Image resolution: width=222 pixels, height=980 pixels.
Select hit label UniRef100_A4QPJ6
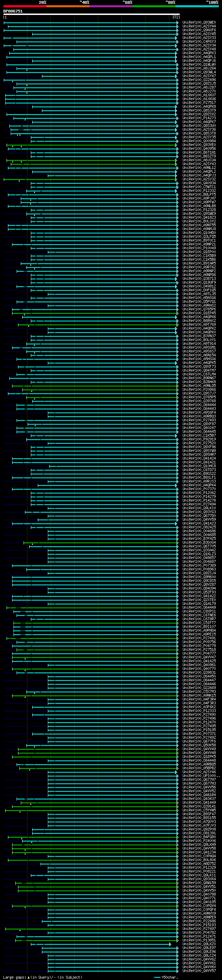coord(199,60)
